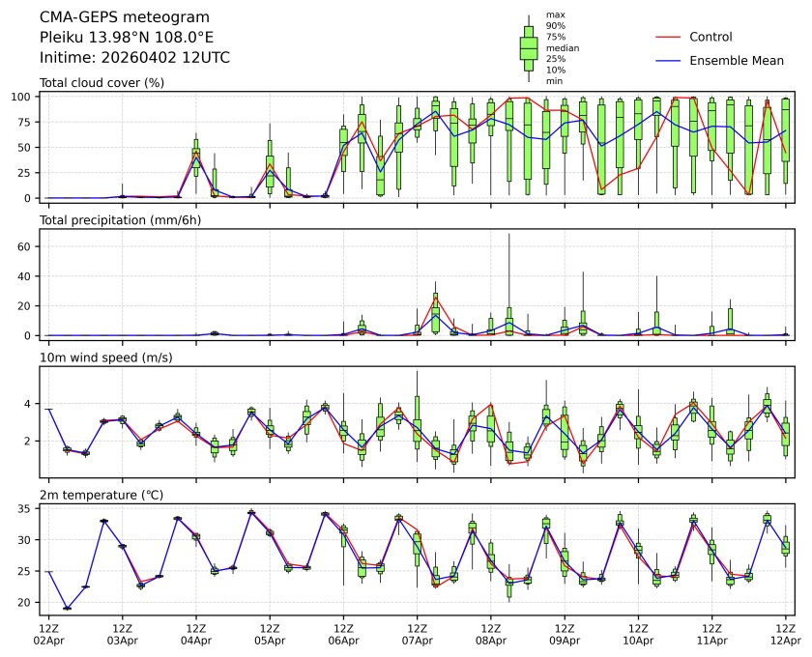Click the red Control legend line

pos(669,37)
